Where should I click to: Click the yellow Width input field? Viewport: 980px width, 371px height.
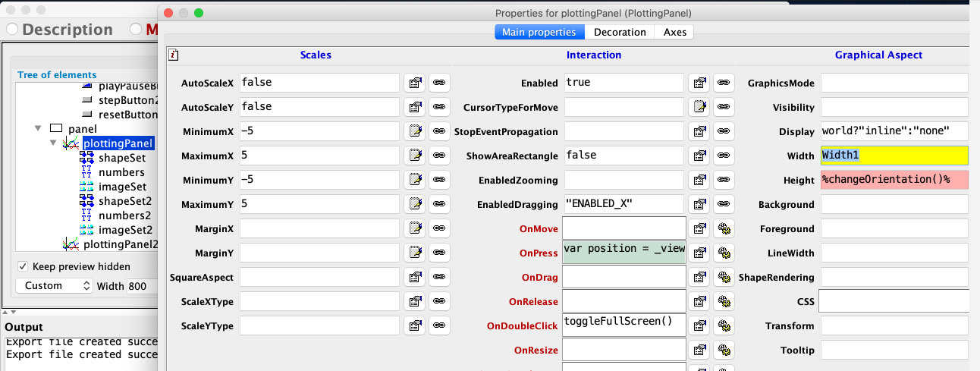coord(894,156)
